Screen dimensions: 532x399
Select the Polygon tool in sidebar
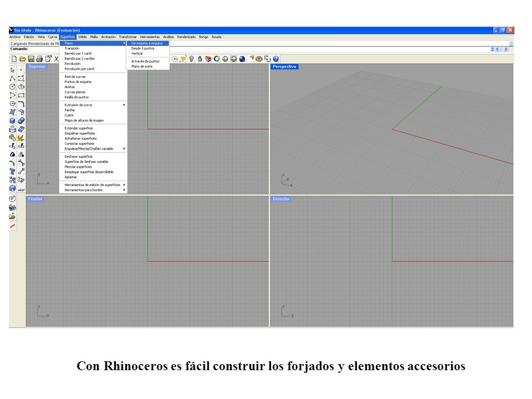pyautogui.click(x=13, y=104)
